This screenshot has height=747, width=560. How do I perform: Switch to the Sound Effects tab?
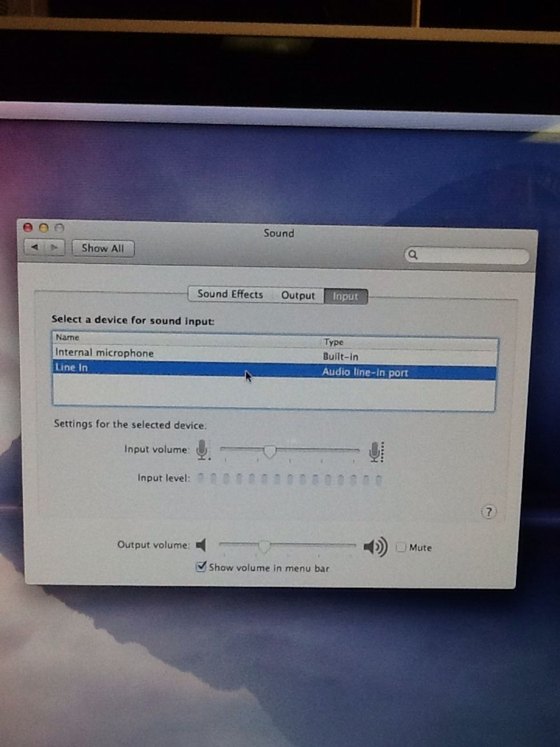(x=229, y=294)
